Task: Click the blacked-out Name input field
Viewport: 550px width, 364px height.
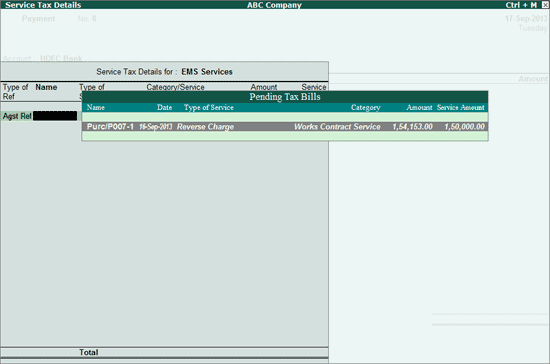Action: coord(55,116)
